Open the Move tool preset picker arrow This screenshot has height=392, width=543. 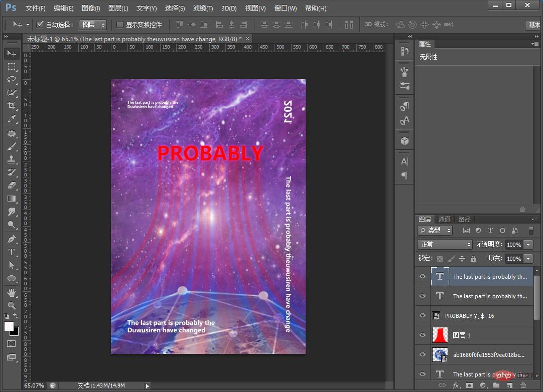tap(28, 25)
